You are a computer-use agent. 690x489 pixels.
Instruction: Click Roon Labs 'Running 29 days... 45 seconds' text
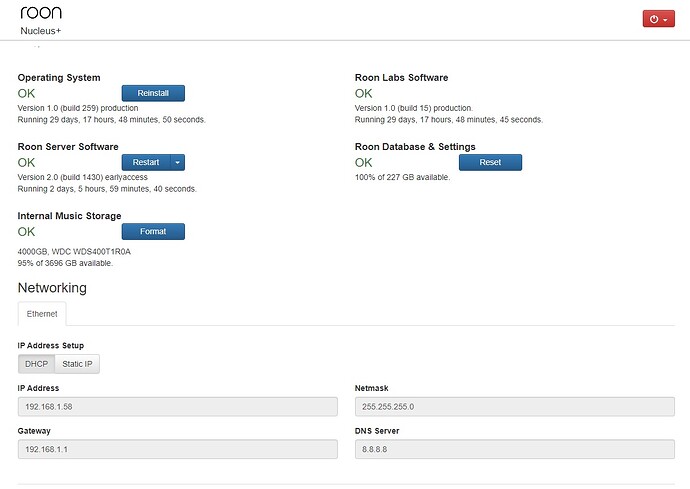click(449, 120)
